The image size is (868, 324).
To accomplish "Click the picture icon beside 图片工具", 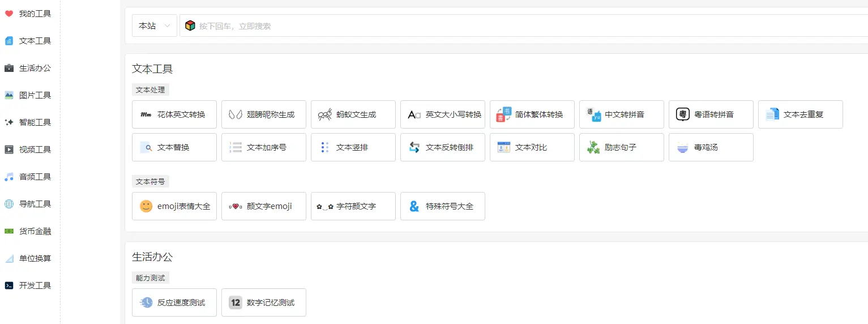I will tap(9, 95).
